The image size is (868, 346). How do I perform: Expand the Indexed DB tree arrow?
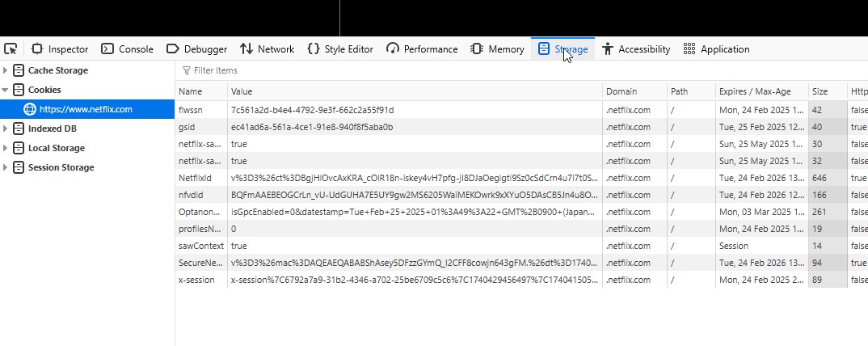pyautogui.click(x=6, y=129)
